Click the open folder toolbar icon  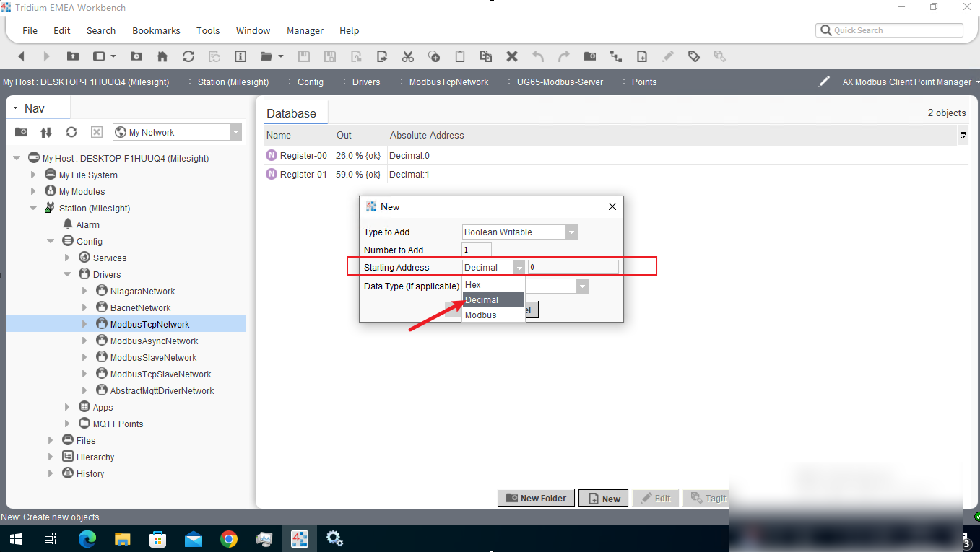[x=266, y=56]
